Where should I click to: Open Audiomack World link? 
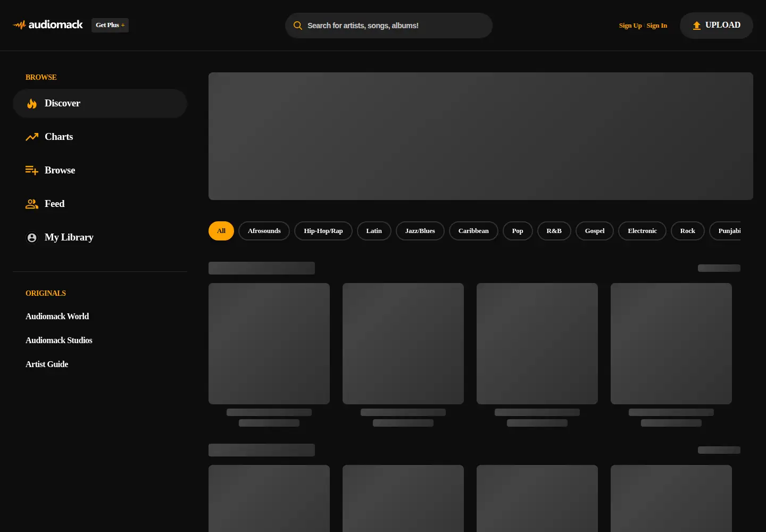(x=57, y=317)
